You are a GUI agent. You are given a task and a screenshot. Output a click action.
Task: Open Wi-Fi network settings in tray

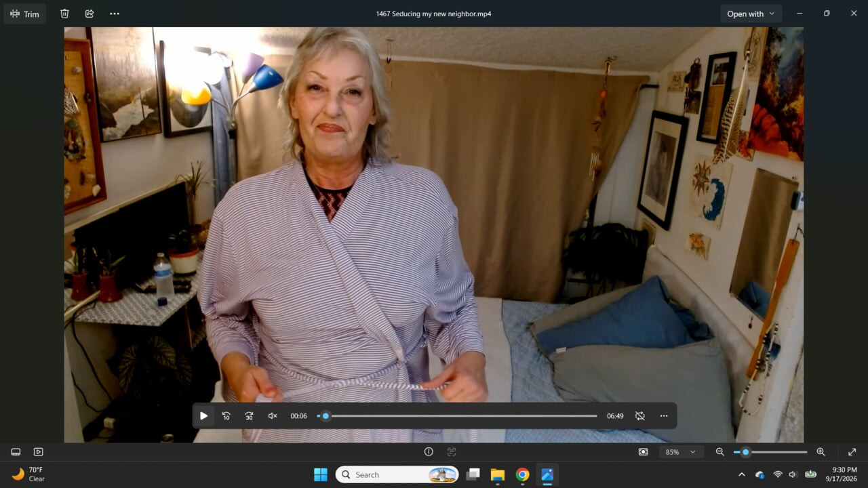pos(778,474)
